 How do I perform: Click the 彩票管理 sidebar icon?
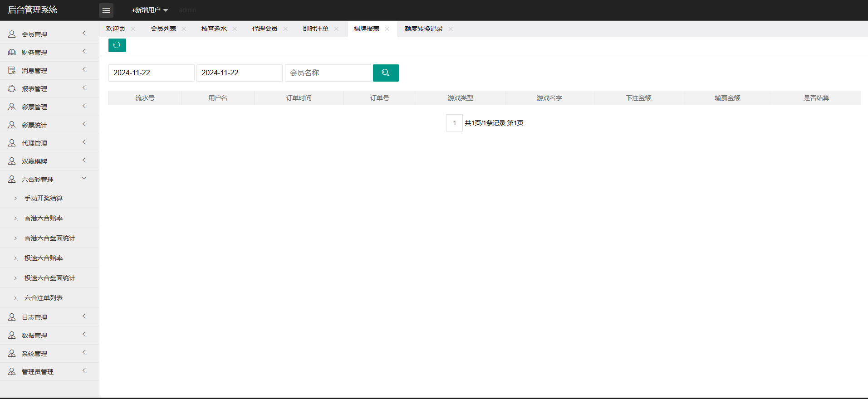coord(12,107)
